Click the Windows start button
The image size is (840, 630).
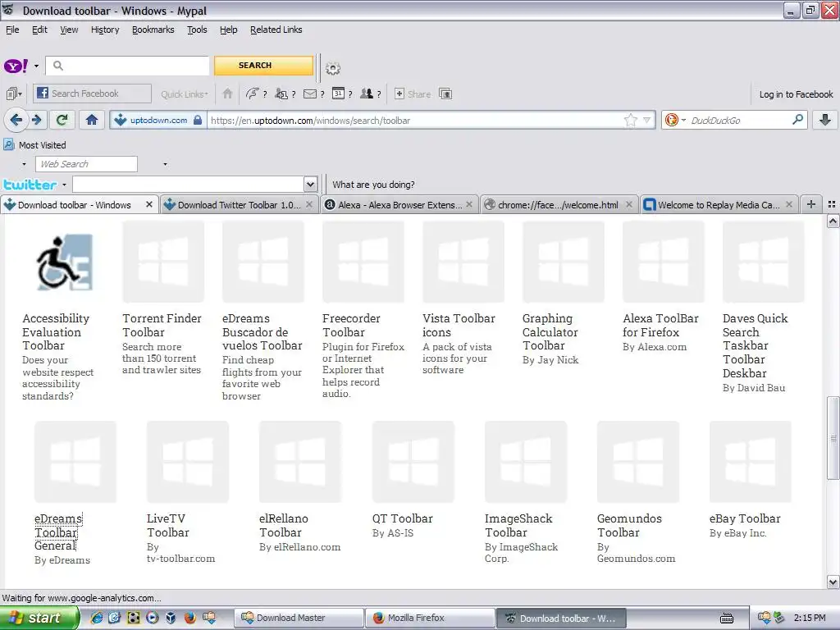click(39, 618)
